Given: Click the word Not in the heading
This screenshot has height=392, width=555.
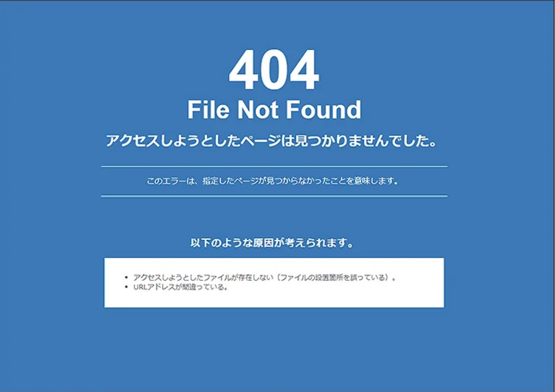Looking at the screenshot, I should pos(258,109).
